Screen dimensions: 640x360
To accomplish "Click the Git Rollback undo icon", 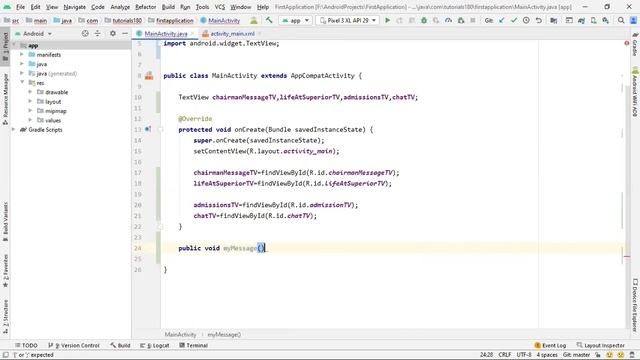I will (x=539, y=20).
